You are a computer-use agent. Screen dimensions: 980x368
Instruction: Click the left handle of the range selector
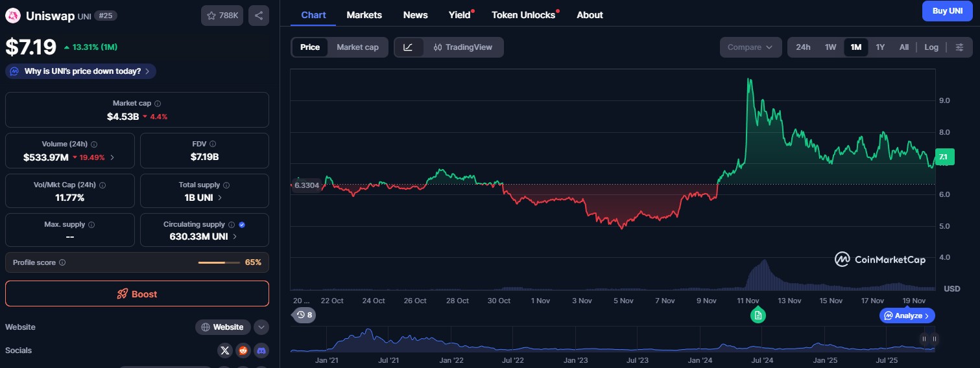coord(924,339)
